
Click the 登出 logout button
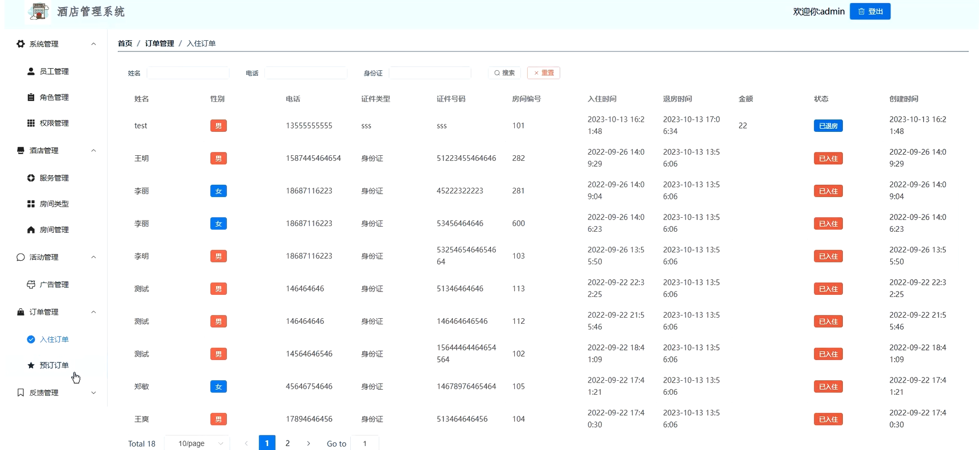pos(870,11)
